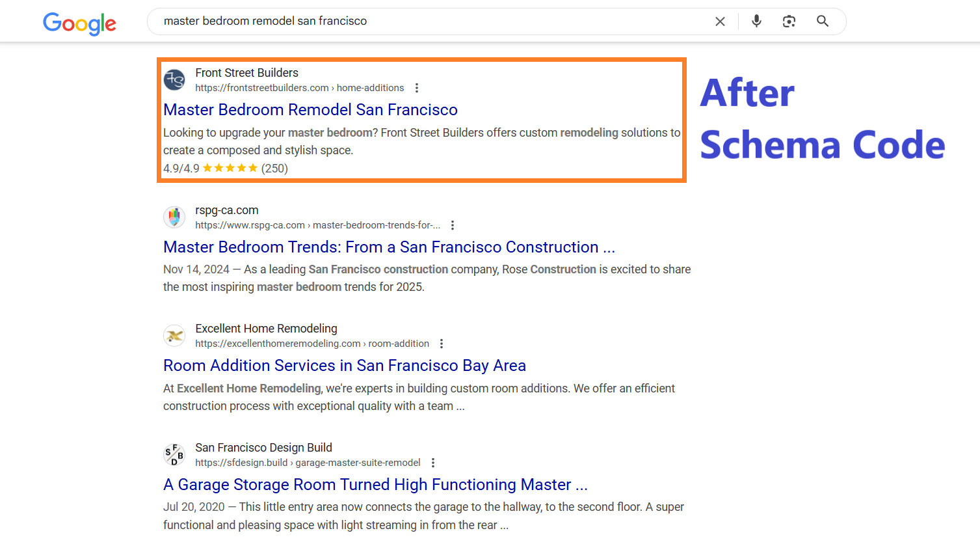Click the Google logo

click(x=79, y=23)
